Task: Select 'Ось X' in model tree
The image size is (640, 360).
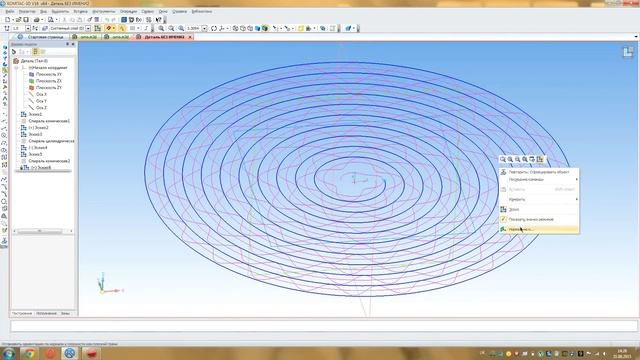Action: tap(41, 94)
